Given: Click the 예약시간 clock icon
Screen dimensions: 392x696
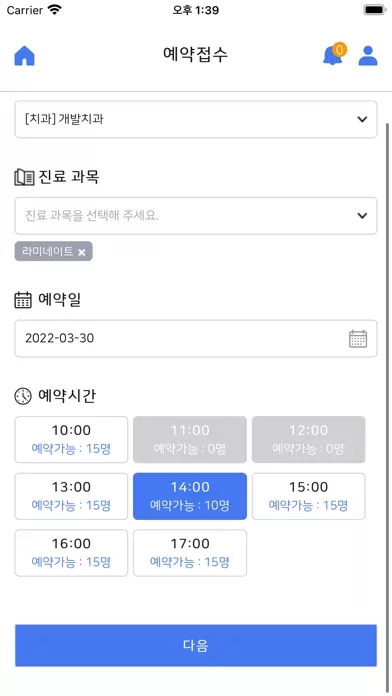Looking at the screenshot, I should point(23,396).
